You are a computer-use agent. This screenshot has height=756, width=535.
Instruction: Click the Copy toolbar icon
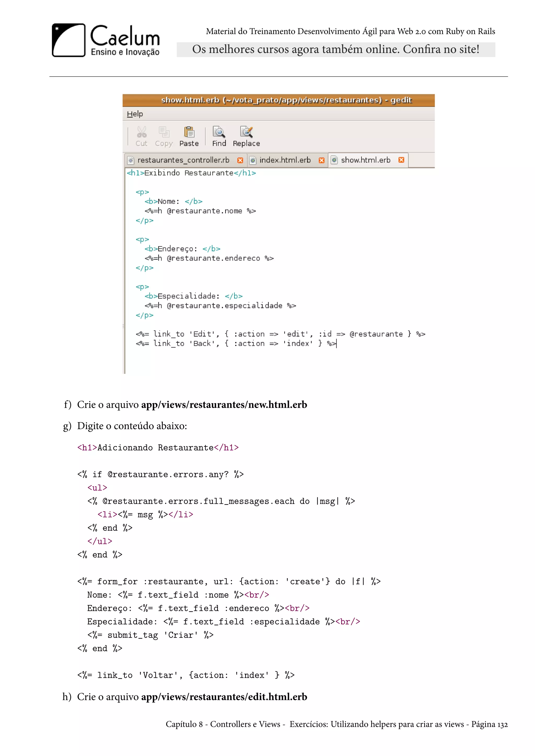[164, 132]
